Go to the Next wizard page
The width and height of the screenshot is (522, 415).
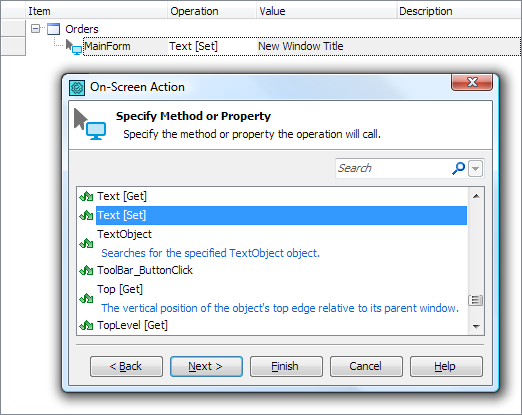pos(206,366)
